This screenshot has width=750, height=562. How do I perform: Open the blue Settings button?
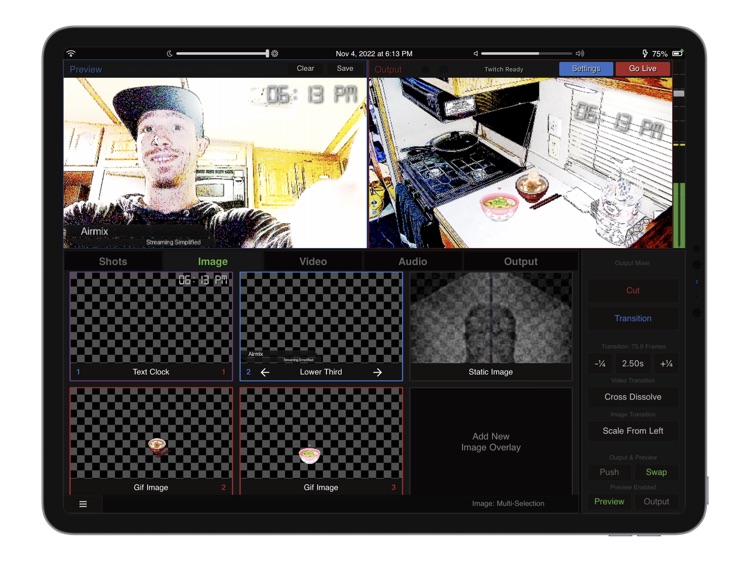(x=586, y=68)
